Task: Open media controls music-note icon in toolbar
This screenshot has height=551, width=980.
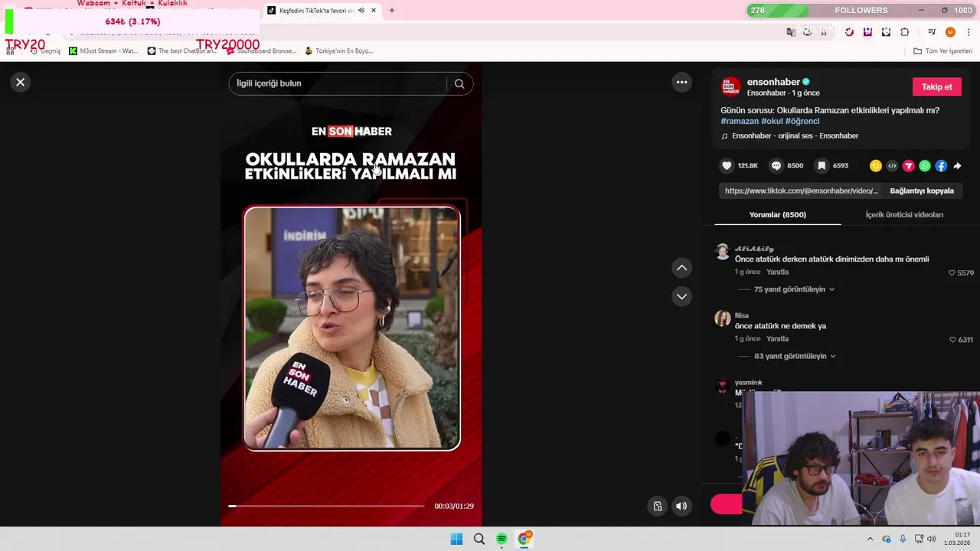Action: coord(932,31)
